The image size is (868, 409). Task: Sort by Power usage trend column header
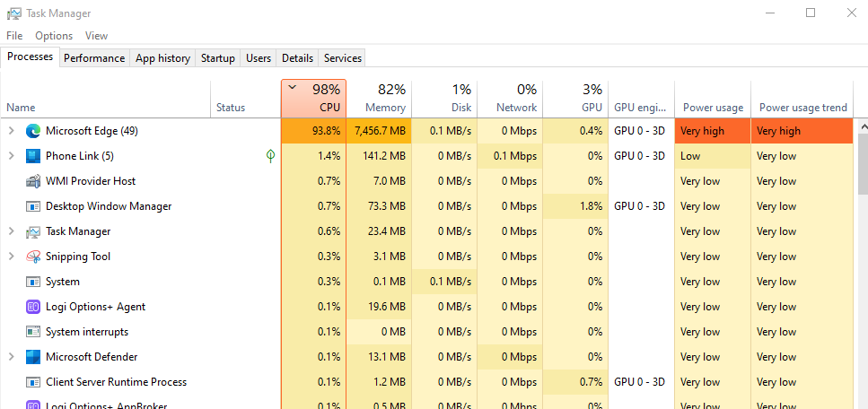coord(802,99)
